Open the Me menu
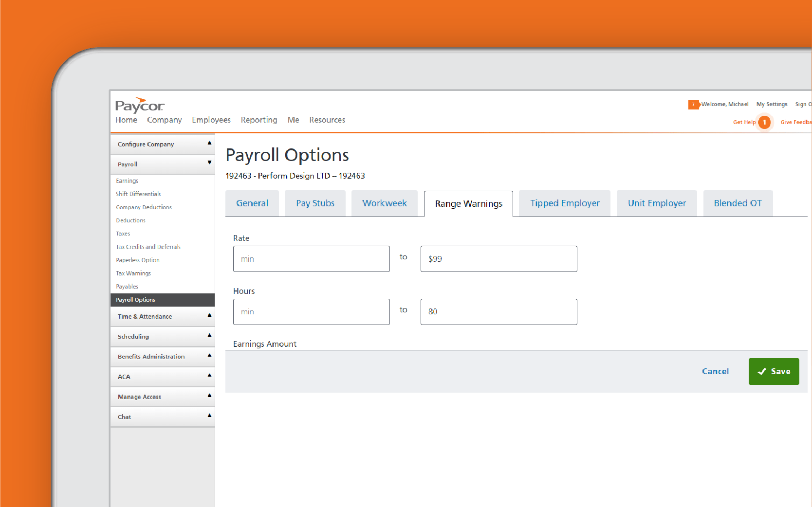The height and width of the screenshot is (507, 812). tap(294, 120)
